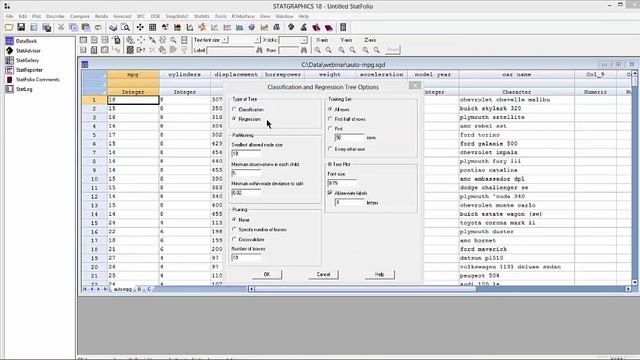Screen dimensions: 640x360
Task: Click the Print icon
Action: 113,27
